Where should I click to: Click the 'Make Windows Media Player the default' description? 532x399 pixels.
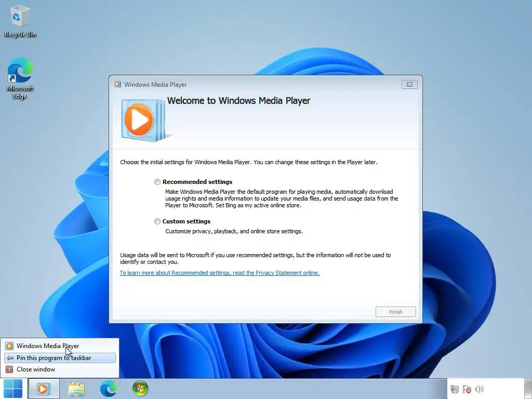pos(282,198)
